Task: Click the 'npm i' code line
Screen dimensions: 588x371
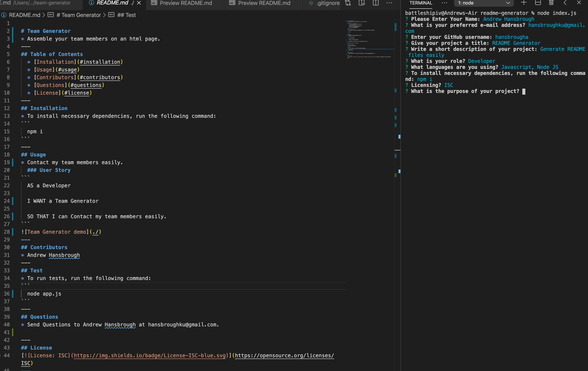Action: [35, 132]
